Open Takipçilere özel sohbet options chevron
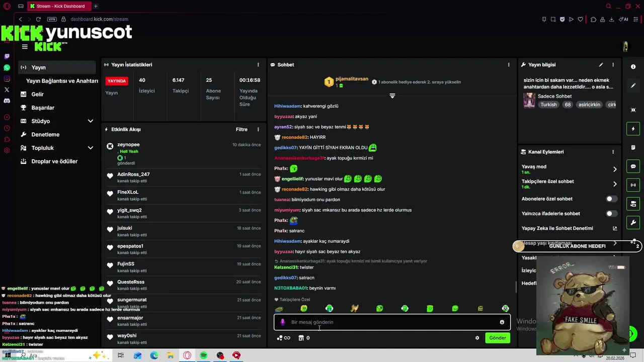 tap(614, 184)
